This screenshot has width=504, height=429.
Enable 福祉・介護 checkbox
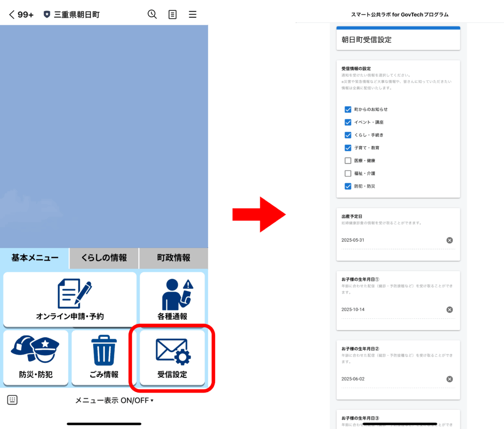point(348,173)
